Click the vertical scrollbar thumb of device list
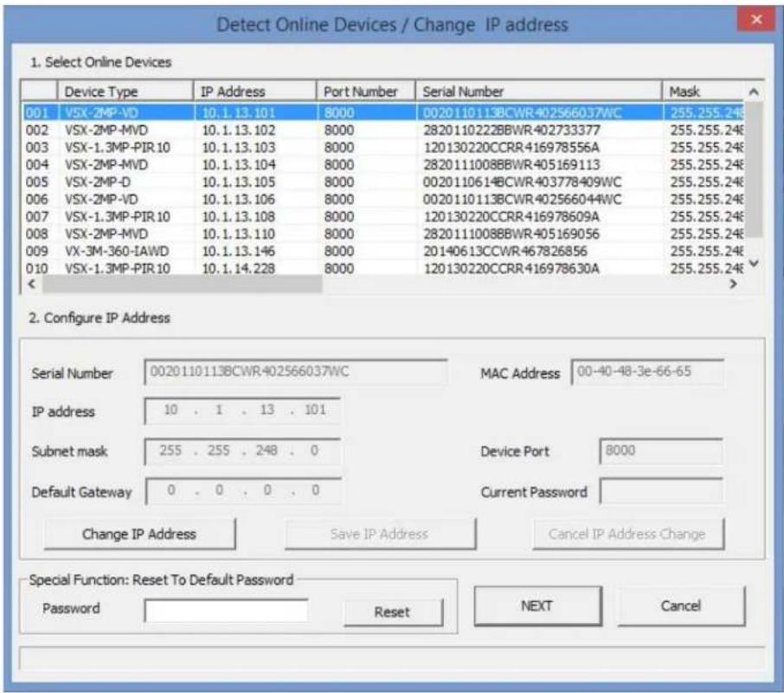 pyautogui.click(x=754, y=170)
